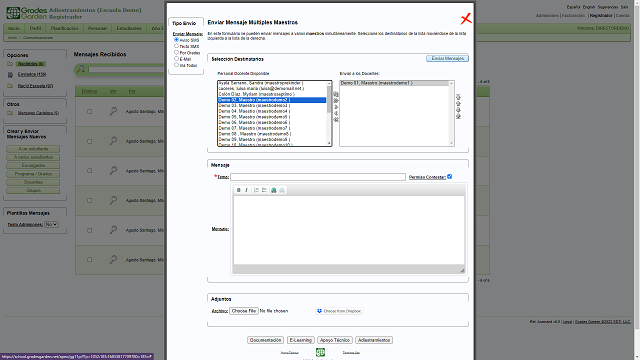
Task: Click the second reorder arrow beside recipients list
Action: 458,104
